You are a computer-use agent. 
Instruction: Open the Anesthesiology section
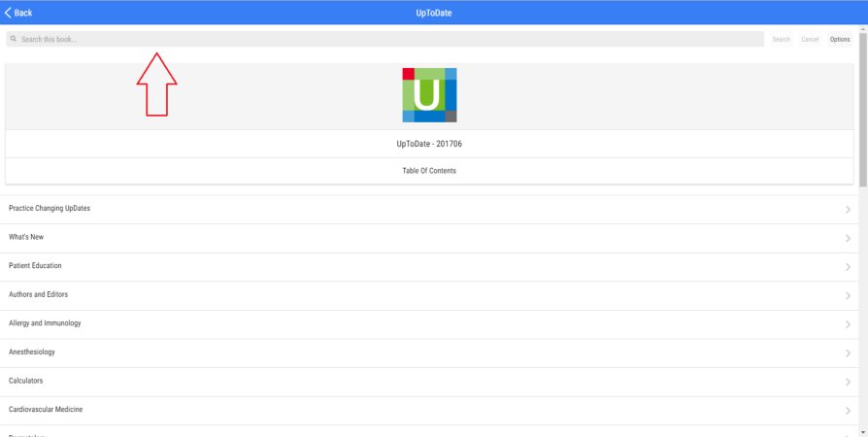point(429,353)
